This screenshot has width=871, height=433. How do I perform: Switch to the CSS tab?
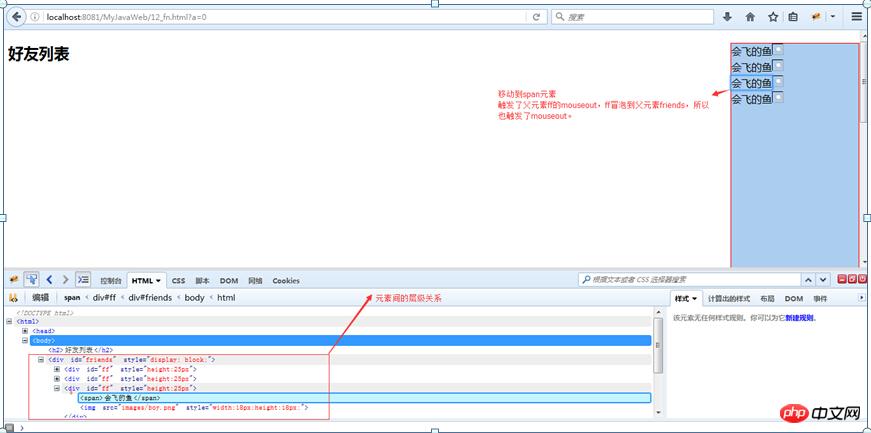178,281
